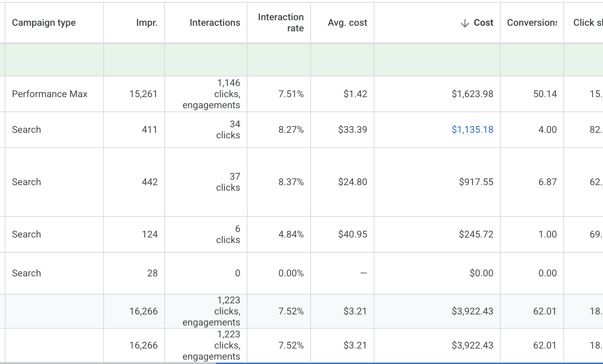The image size is (603, 364).
Task: Click the 0.00 conversions value
Action: [547, 273]
